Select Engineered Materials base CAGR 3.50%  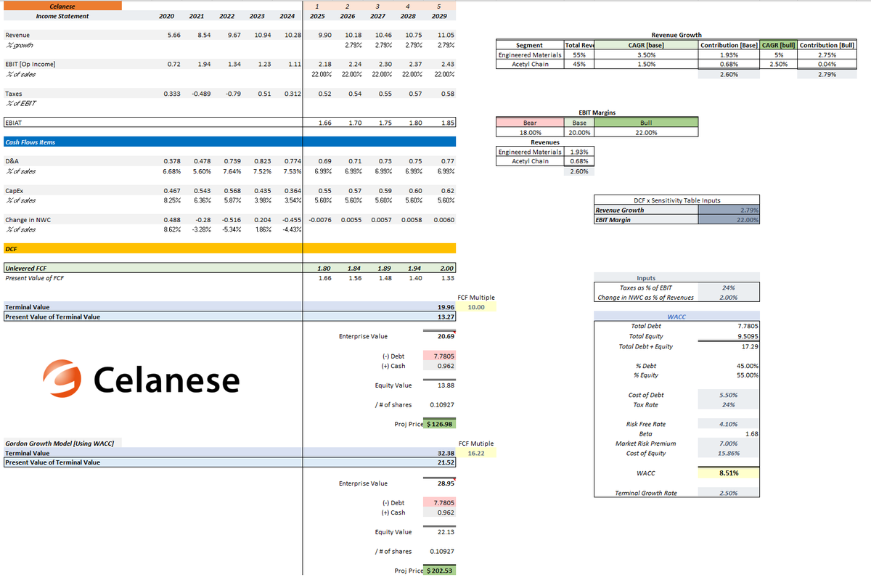tap(646, 54)
